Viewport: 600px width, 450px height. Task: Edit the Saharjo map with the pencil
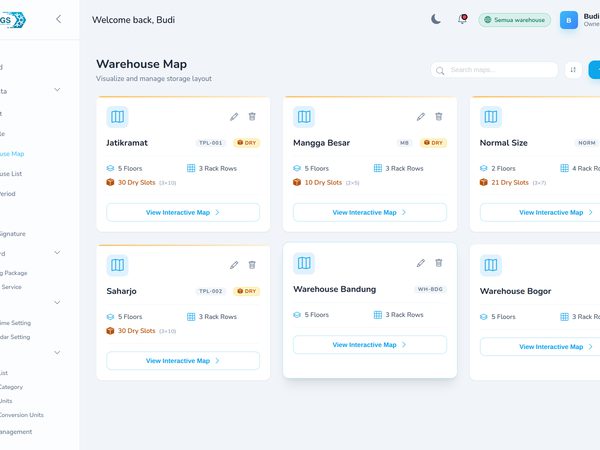(x=234, y=265)
